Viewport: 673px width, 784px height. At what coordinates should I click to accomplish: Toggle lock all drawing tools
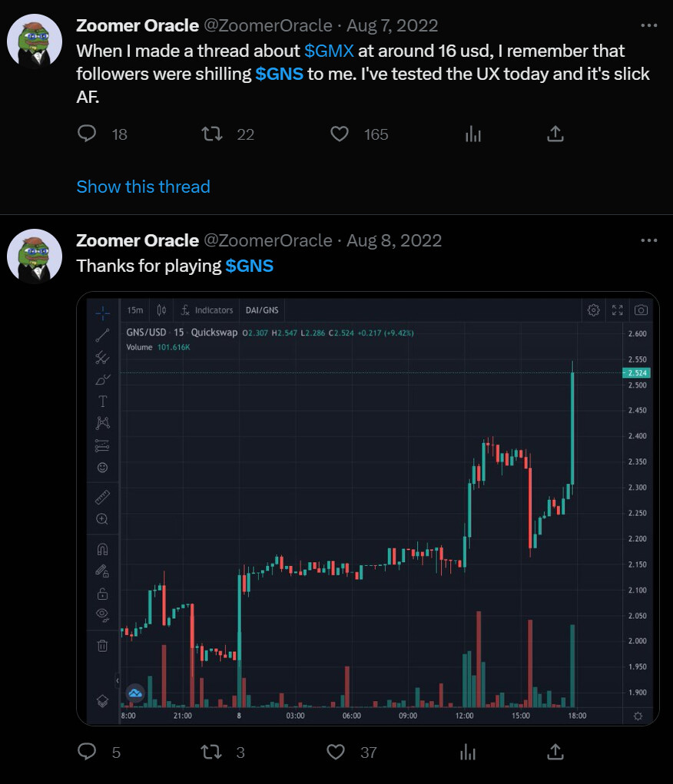pos(102,593)
